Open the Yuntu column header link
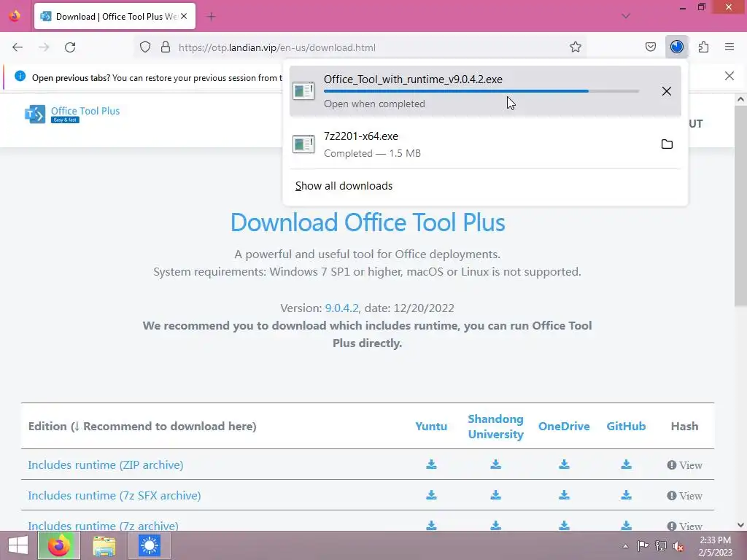Screen dimensions: 747x560 (431, 426)
